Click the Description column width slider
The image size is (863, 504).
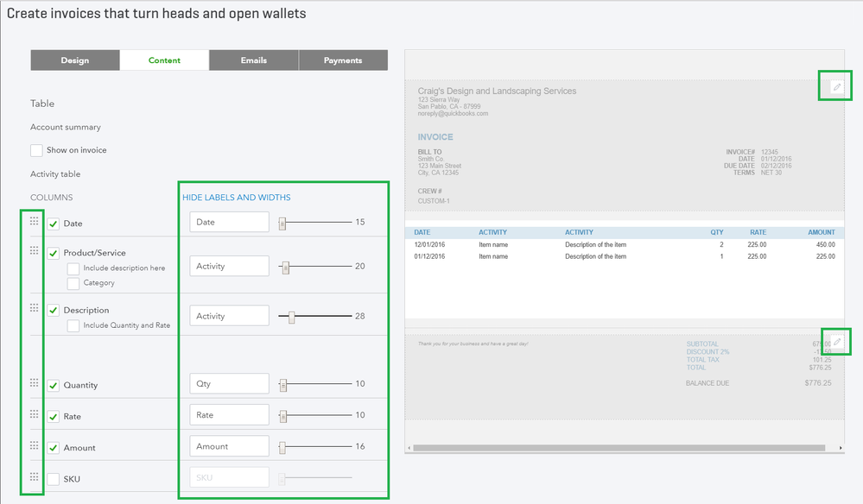coord(292,317)
